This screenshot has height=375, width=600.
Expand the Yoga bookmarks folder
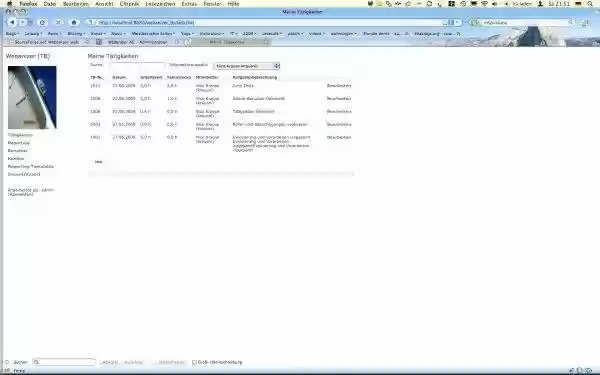187,34
